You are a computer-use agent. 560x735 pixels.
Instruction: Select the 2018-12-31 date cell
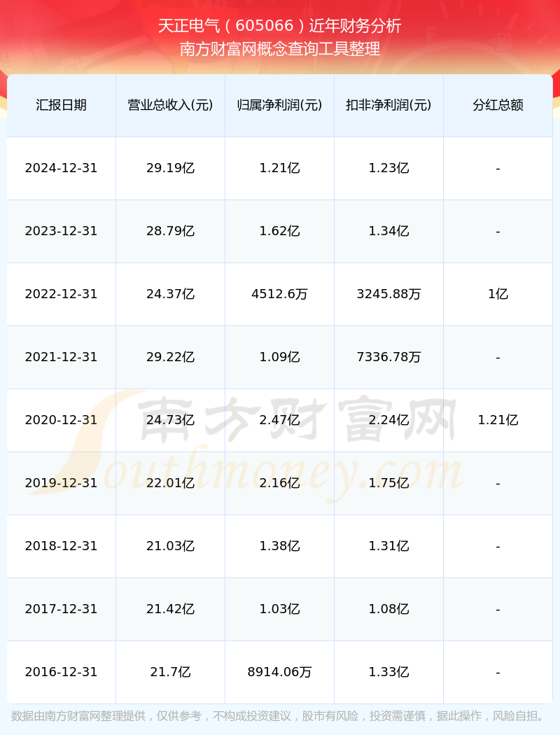click(62, 546)
